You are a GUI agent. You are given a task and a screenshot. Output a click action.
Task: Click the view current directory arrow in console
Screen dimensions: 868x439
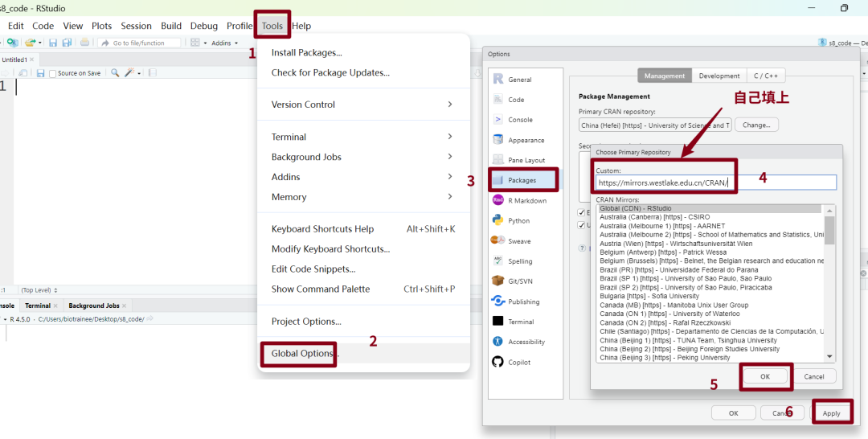149,319
